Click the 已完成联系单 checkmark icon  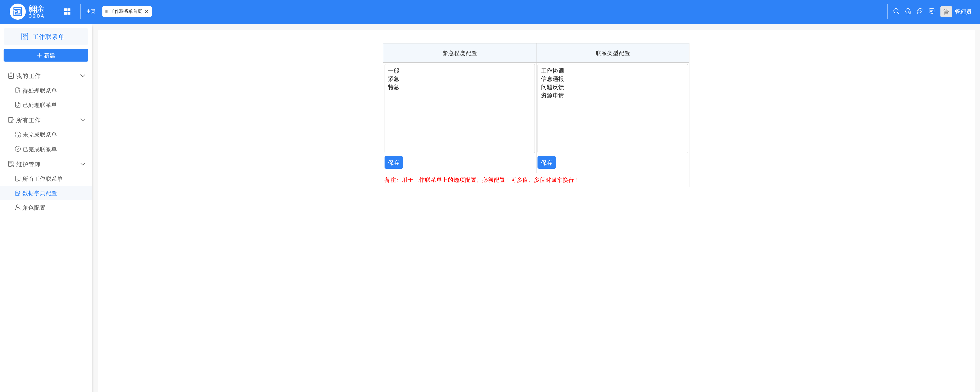[18, 149]
